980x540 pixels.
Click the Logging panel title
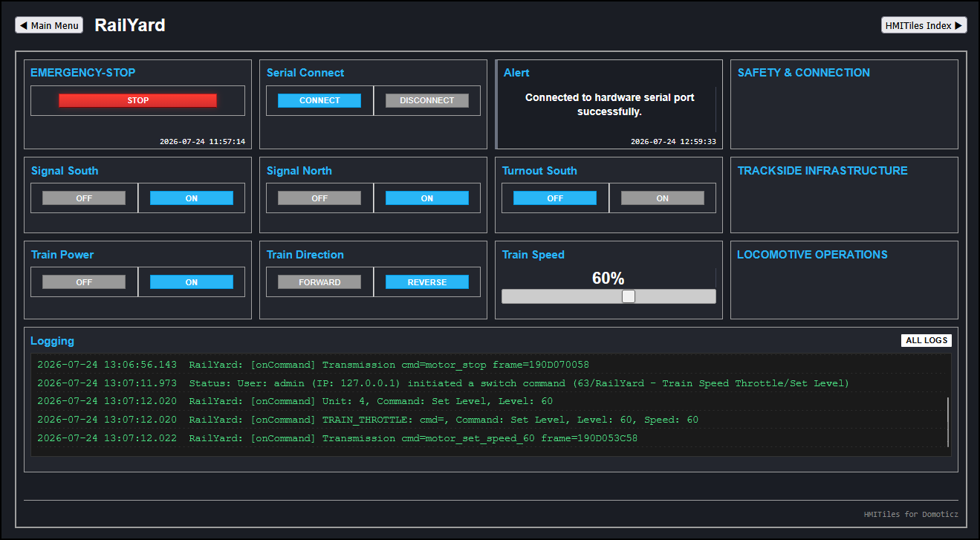[x=52, y=341]
